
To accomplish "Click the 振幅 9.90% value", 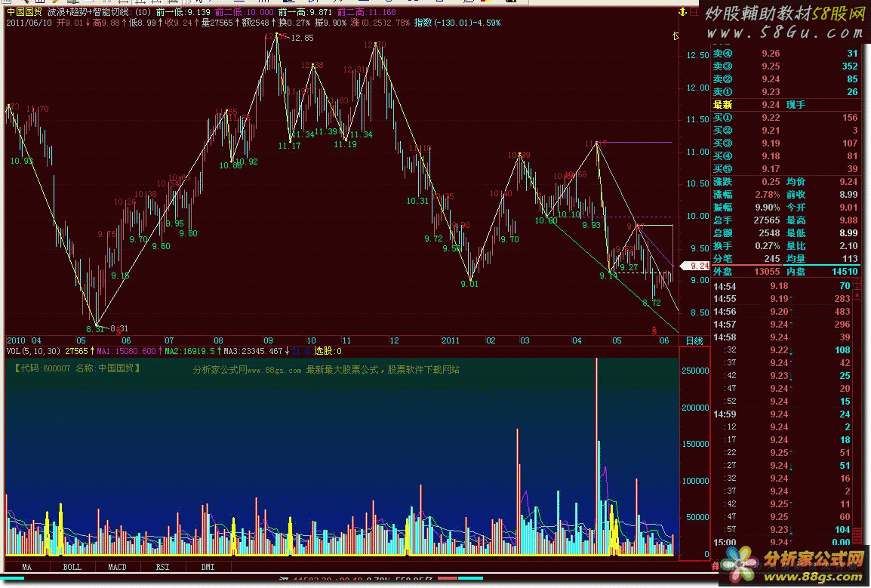I will coord(768,208).
